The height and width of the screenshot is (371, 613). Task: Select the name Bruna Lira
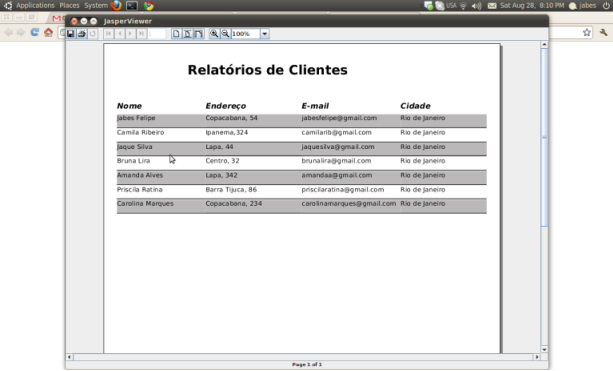point(133,161)
